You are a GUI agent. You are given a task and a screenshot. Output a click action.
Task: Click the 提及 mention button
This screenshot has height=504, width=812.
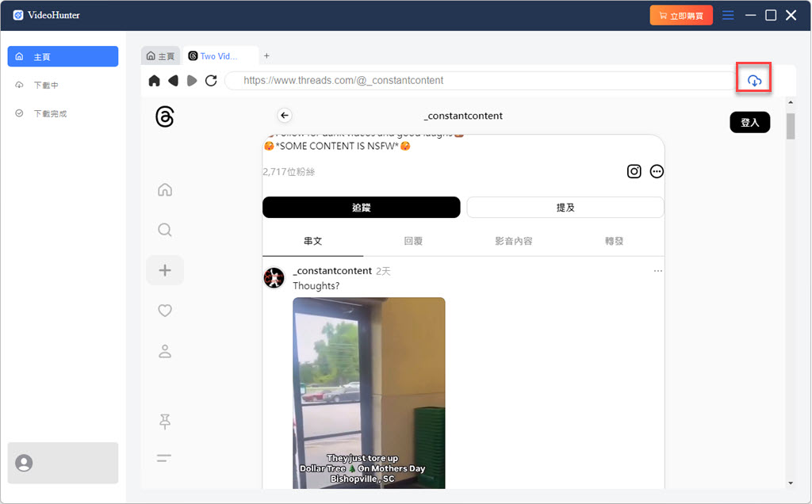point(565,208)
